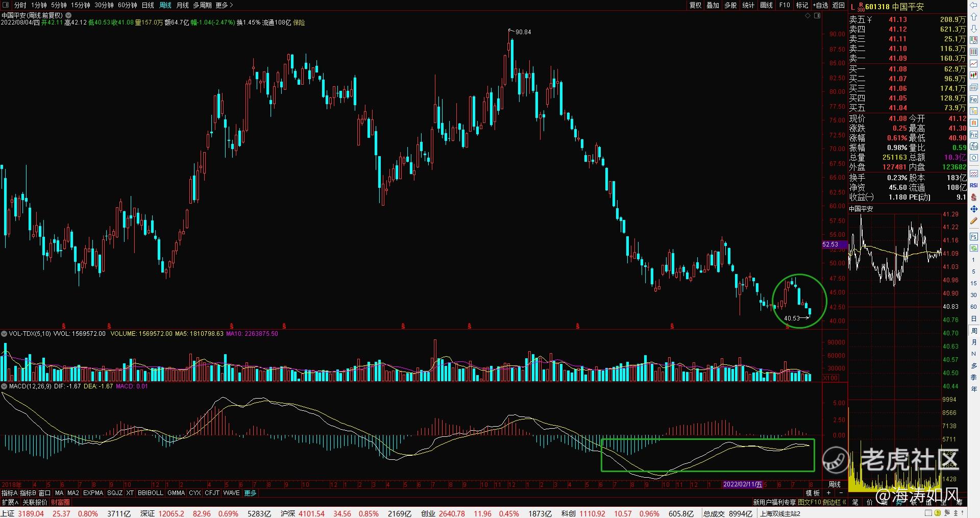
Task: Select the 月 period in right sidebar
Action: click(973, 342)
